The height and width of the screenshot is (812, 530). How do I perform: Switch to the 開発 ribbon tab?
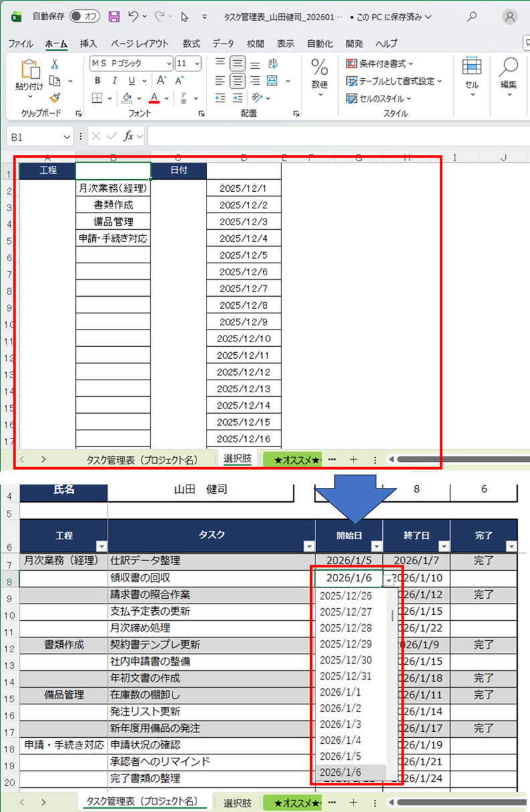point(355,43)
